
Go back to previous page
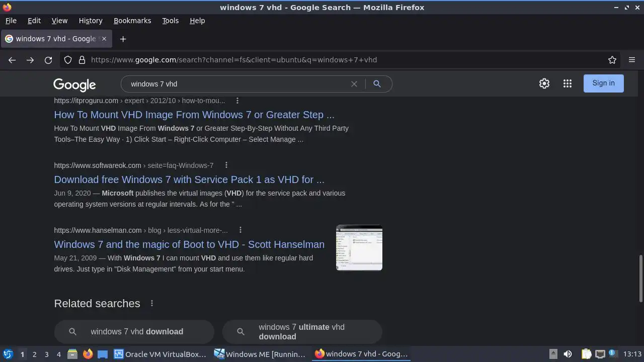[12, 60]
